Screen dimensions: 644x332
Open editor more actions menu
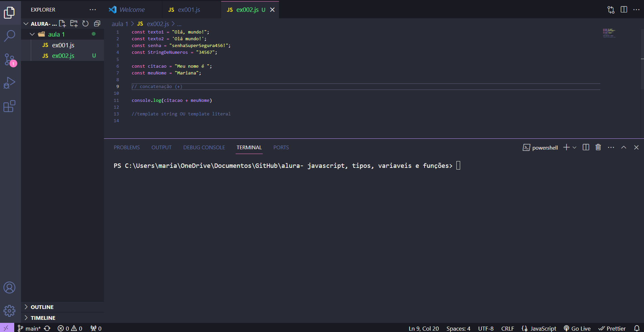coord(636,10)
